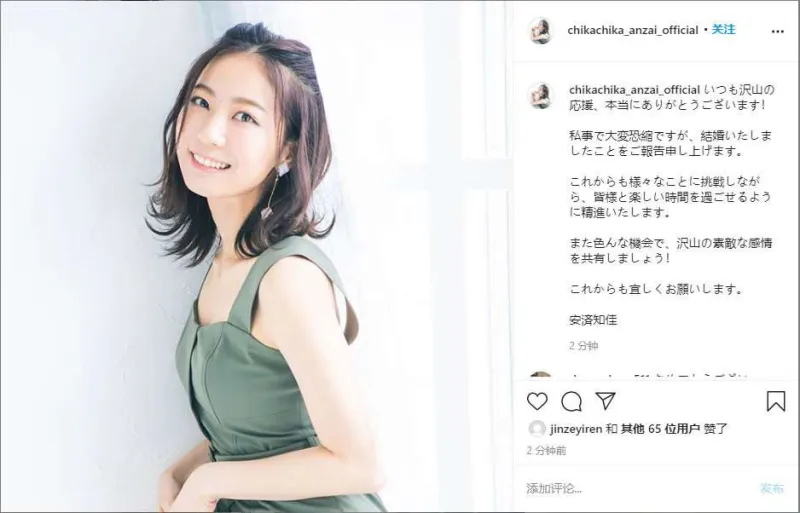Save the post with the bookmark icon
Viewport: 800px width, 513px height.
(x=776, y=401)
